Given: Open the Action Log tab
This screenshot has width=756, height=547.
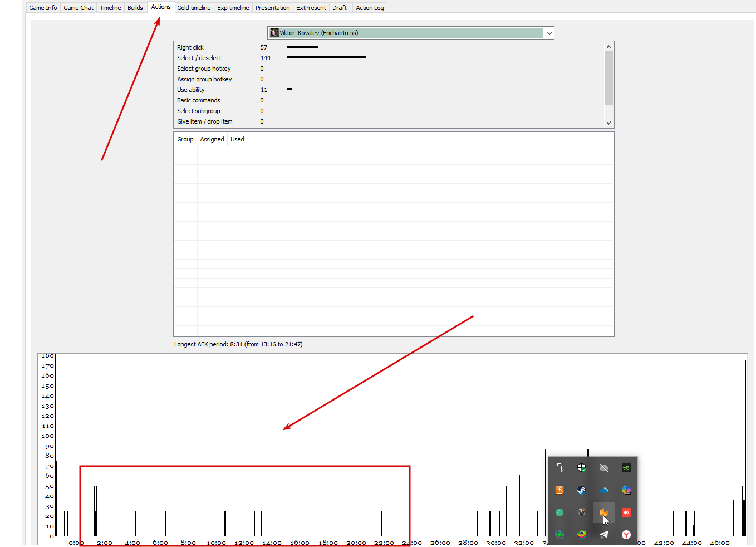Looking at the screenshot, I should click(x=370, y=8).
